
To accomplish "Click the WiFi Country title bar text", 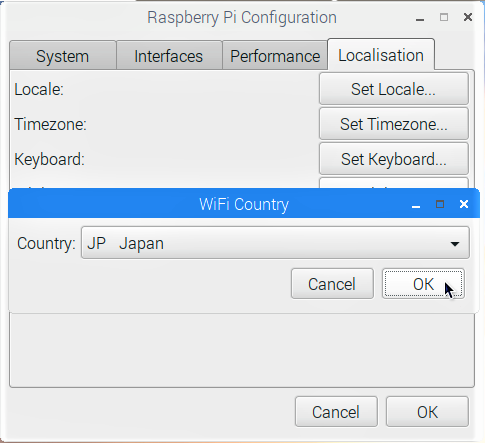I will coord(244,204).
